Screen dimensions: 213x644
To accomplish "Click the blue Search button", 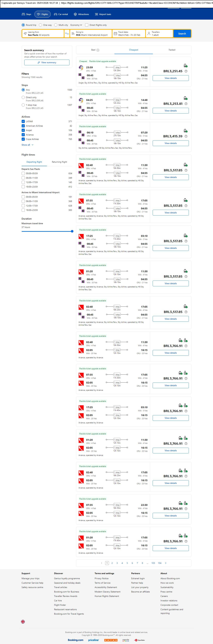I will pos(182,34).
